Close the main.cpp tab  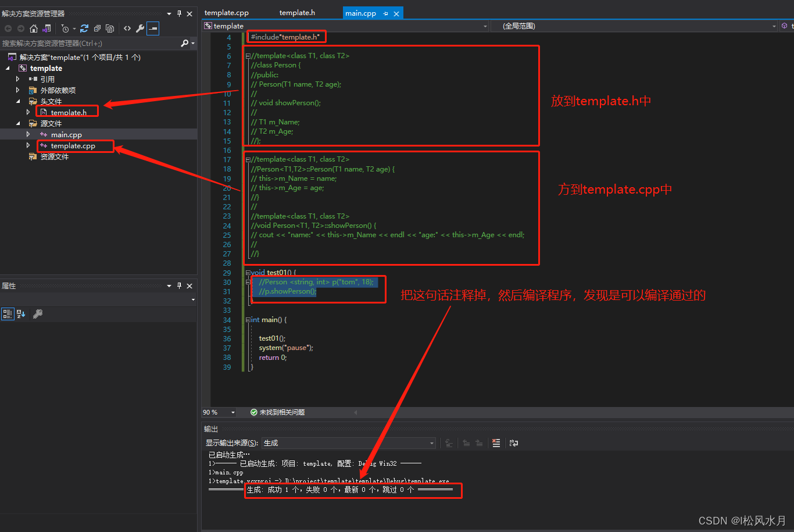(396, 13)
